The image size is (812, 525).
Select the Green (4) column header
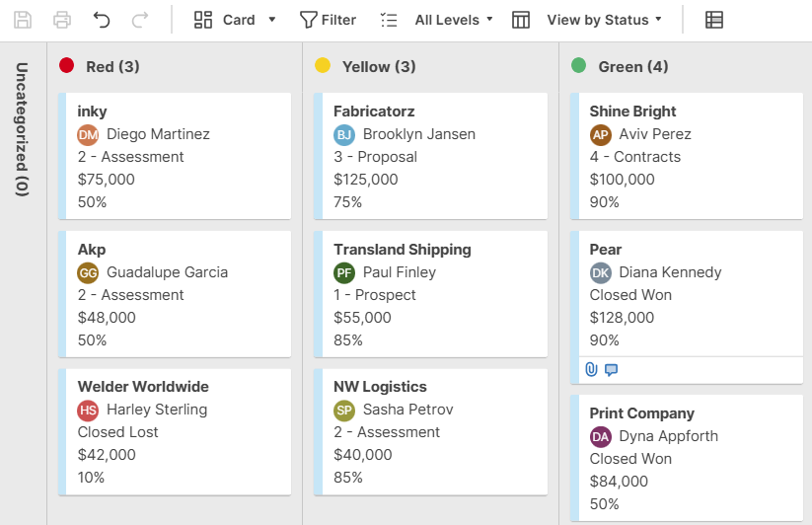pyautogui.click(x=632, y=67)
